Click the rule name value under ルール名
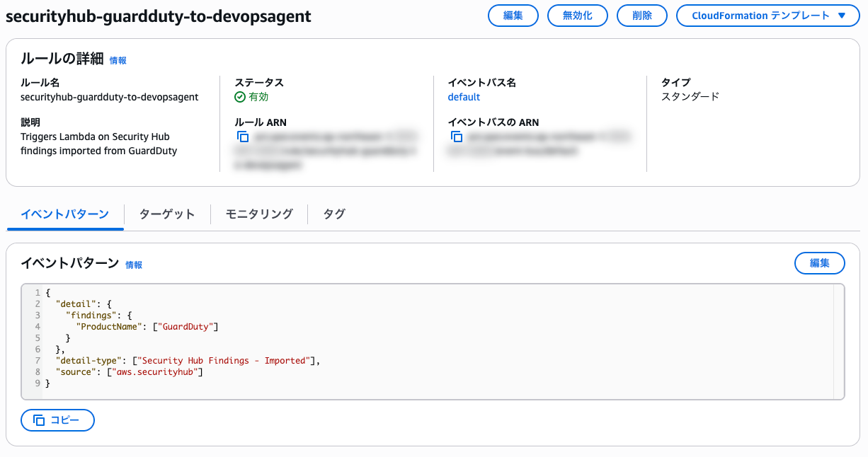 [110, 97]
